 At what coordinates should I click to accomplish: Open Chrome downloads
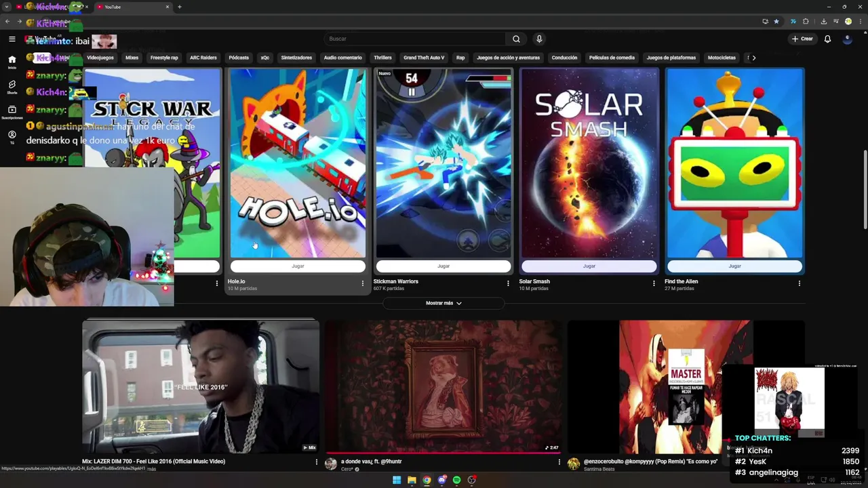point(823,21)
